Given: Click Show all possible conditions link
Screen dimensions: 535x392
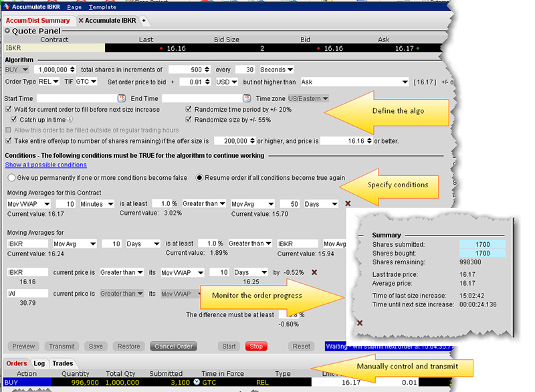Looking at the screenshot, I should pos(45,165).
